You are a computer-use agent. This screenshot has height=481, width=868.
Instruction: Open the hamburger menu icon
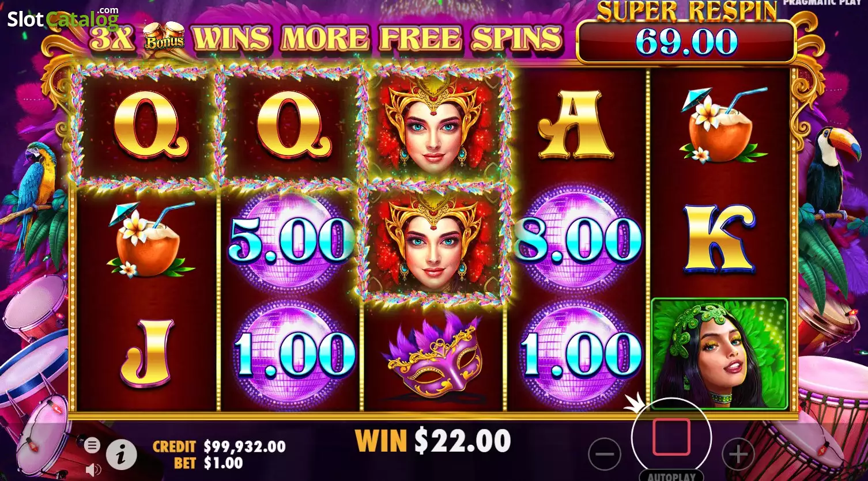click(x=92, y=445)
